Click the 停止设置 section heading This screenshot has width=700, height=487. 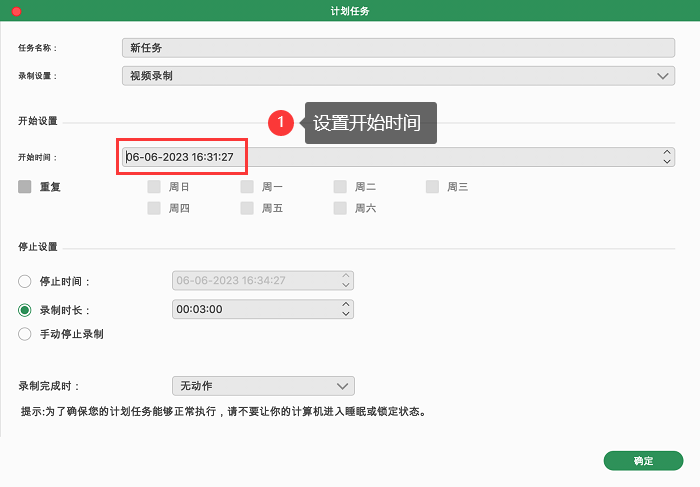tap(38, 247)
